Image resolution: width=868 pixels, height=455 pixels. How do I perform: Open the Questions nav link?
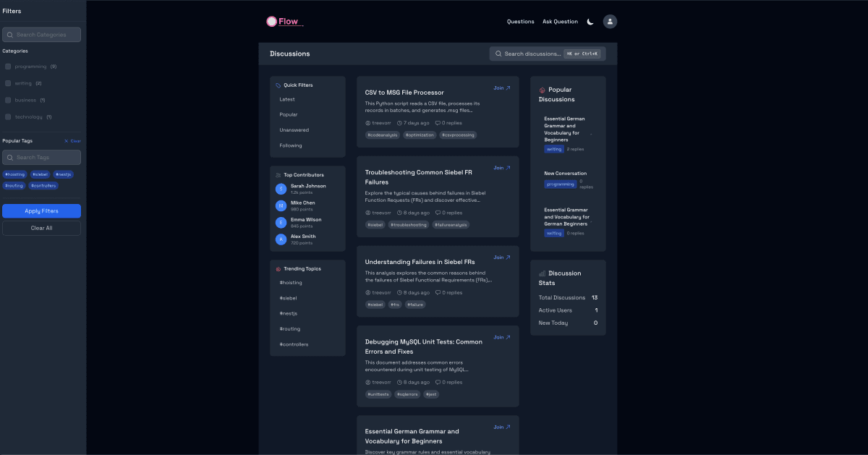520,22
